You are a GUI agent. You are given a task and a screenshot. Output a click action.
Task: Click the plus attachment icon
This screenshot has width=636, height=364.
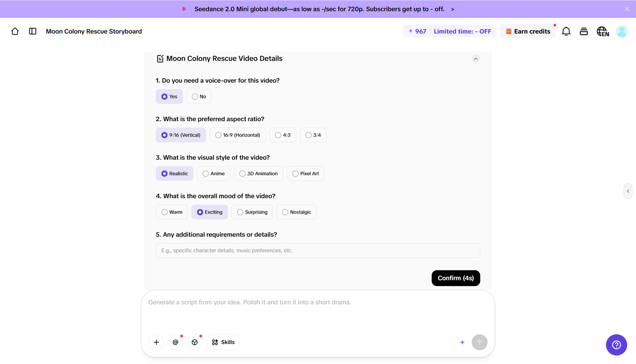[156, 342]
